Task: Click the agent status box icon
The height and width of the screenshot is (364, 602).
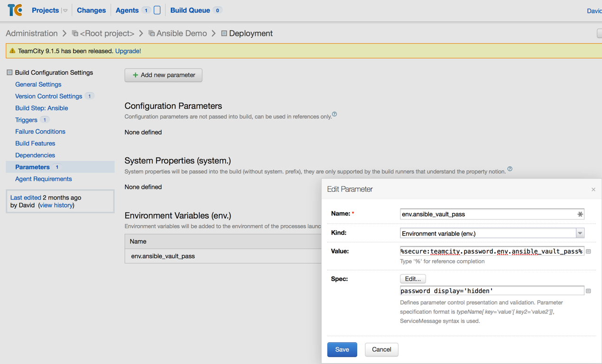Action: tap(157, 10)
